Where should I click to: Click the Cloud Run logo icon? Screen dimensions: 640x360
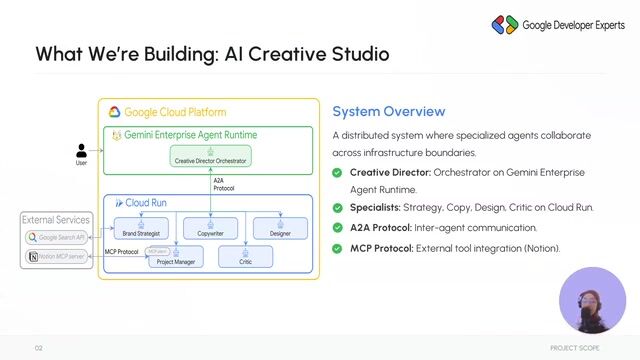119,203
